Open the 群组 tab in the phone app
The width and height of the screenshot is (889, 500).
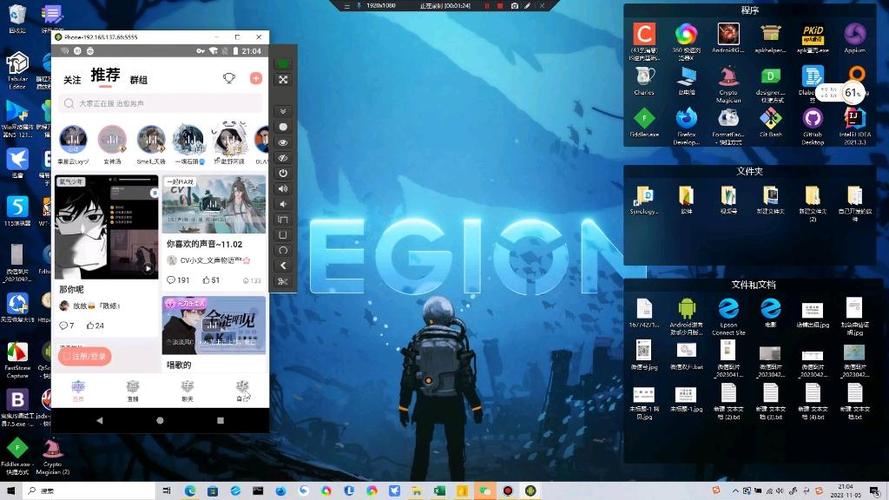(138, 80)
